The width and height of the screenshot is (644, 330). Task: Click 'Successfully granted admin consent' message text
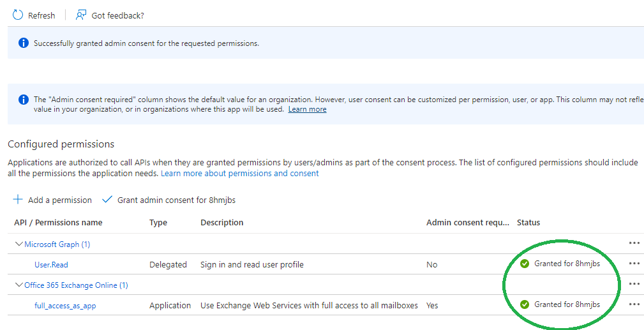tap(146, 43)
